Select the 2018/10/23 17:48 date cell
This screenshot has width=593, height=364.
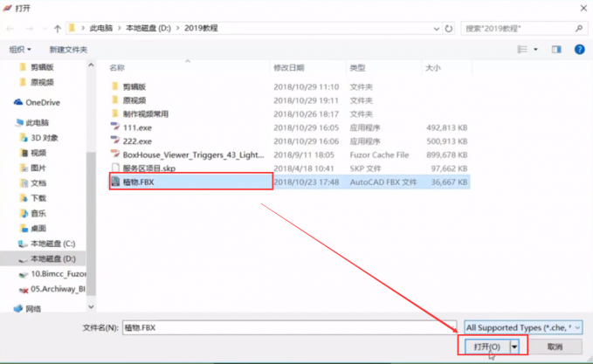tap(306, 182)
